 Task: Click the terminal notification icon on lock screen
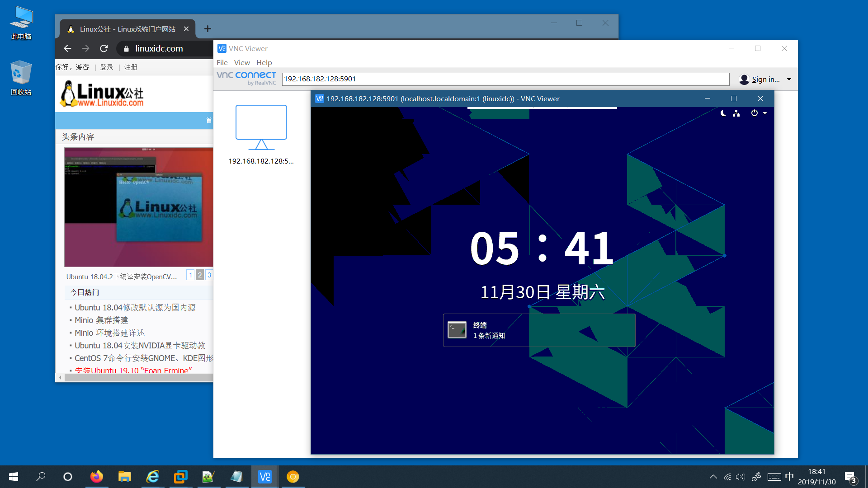tap(457, 329)
